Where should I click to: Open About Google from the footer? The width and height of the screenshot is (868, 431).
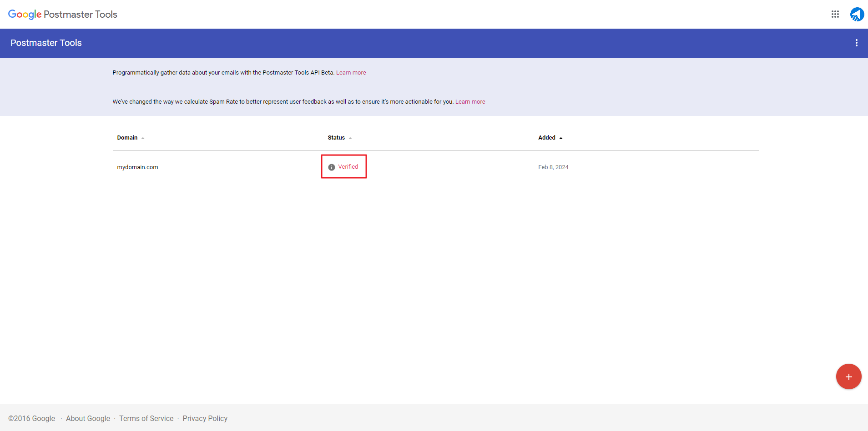click(88, 418)
